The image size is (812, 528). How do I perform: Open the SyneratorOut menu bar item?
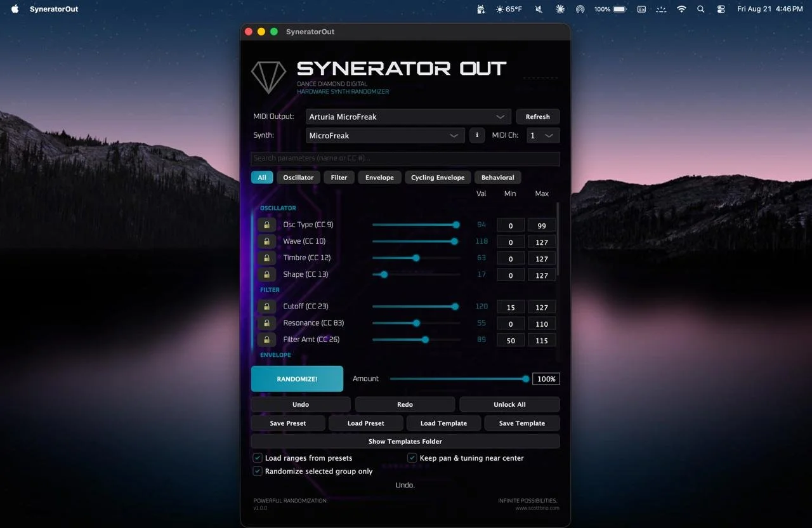[x=54, y=9]
